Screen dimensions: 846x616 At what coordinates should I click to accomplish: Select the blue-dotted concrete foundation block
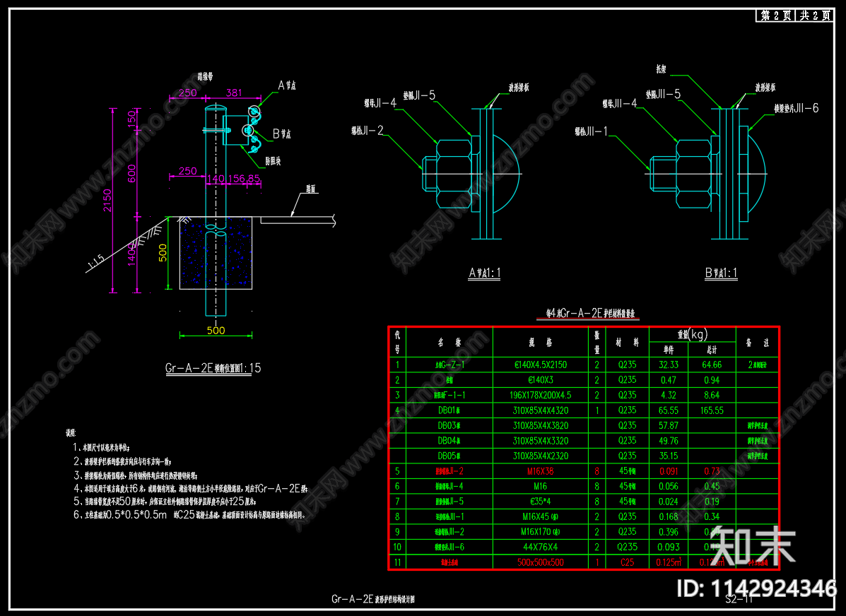(216, 253)
